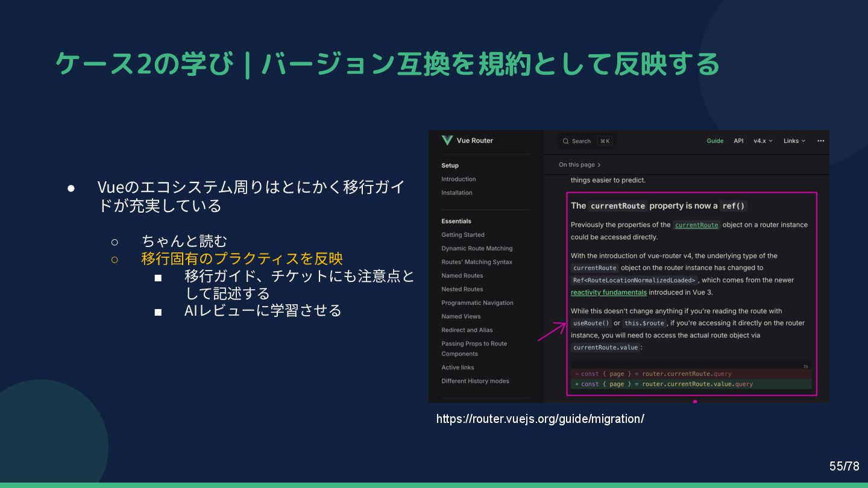The height and width of the screenshot is (488, 868).
Task: Open Routes' Matching Syntax page
Action: point(477,262)
